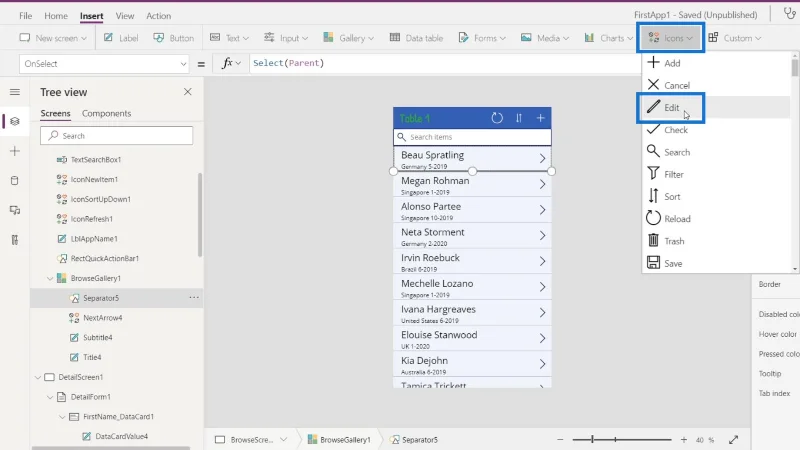
Task: Switch to the View tab
Action: [x=124, y=16]
